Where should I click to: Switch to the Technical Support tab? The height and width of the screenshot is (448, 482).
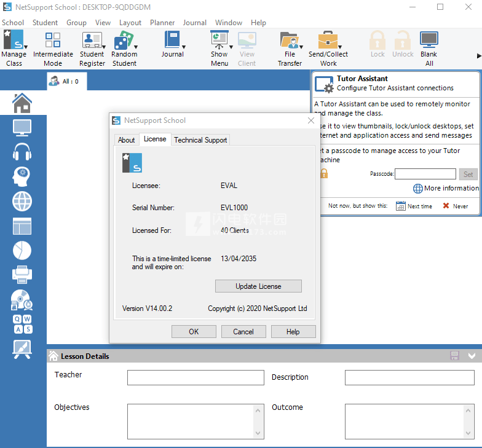tap(200, 140)
